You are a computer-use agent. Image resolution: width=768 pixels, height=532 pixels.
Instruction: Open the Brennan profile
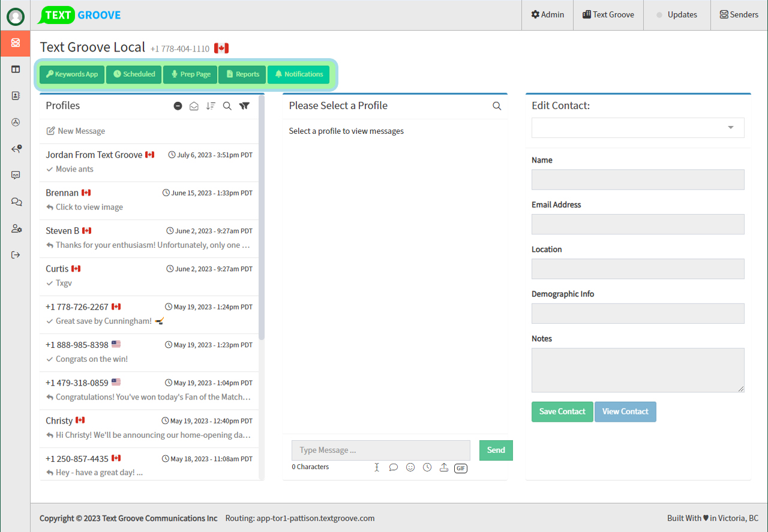point(149,200)
